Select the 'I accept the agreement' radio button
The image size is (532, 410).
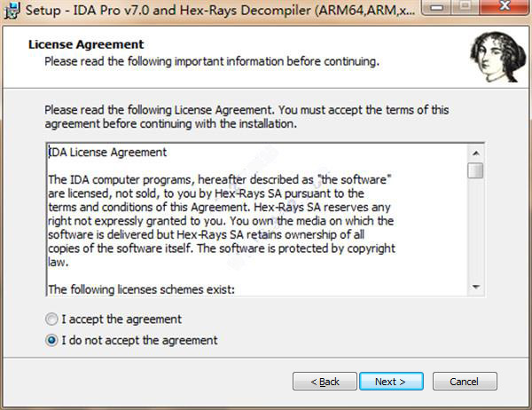[53, 319]
